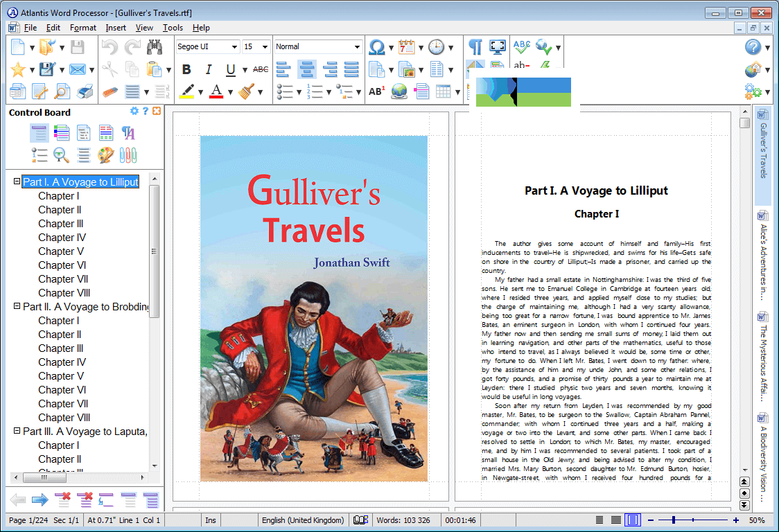
Task: Open the Edit menu
Action: point(53,28)
